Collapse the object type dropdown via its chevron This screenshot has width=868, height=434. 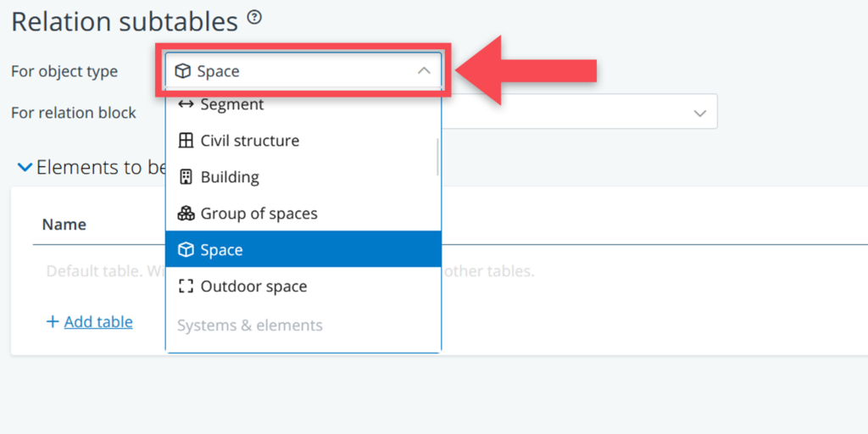pyautogui.click(x=424, y=71)
